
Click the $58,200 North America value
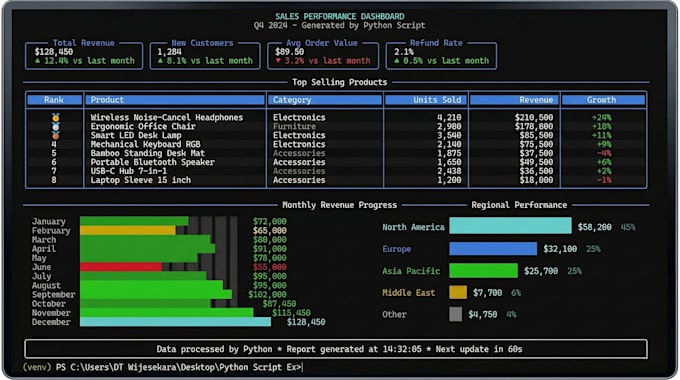(x=595, y=227)
